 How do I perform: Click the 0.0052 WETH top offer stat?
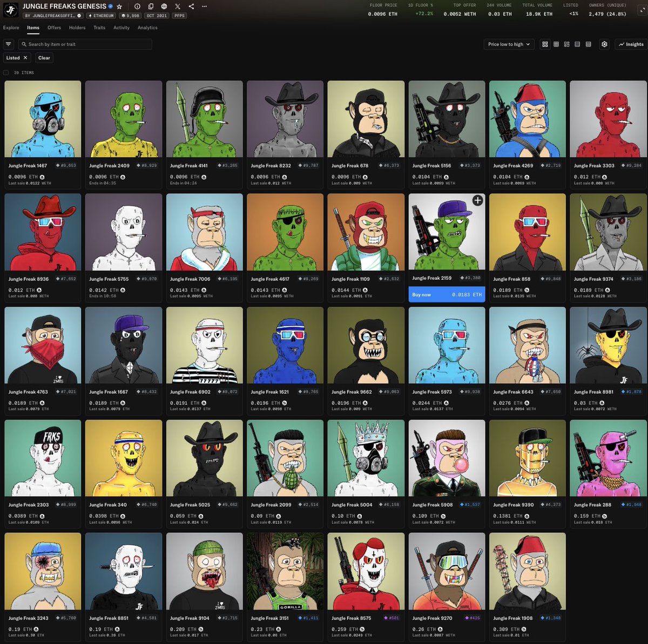(460, 14)
